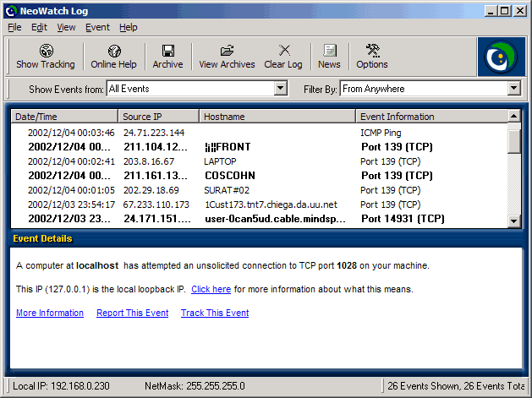Screen dimensions: 532x398
Task: Expand the Filter By dropdown
Action: click(x=513, y=89)
